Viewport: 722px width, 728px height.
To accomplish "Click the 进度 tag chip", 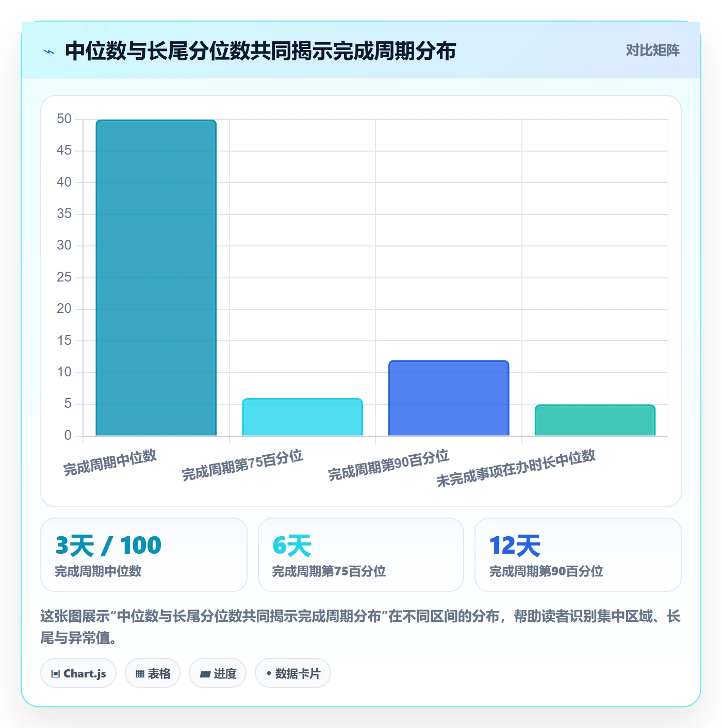I will click(x=218, y=673).
